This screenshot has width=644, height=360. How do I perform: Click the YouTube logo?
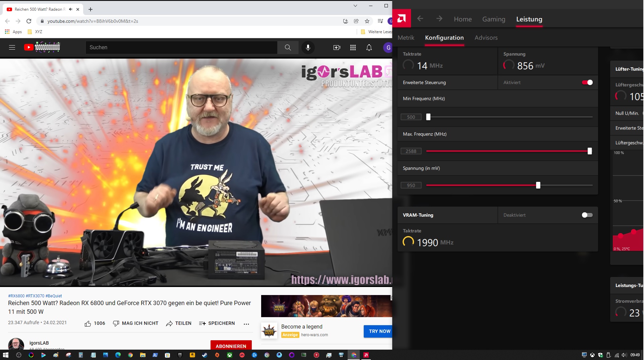click(42, 47)
